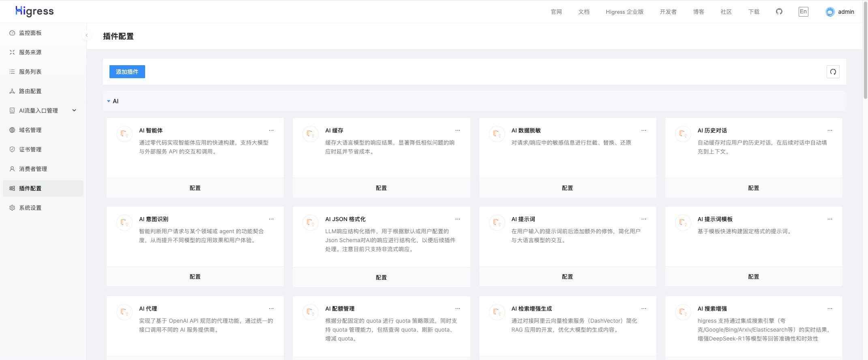Open the more options ellipsis on AI 缓存 card
Viewport: 868px width, 360px height.
457,130
